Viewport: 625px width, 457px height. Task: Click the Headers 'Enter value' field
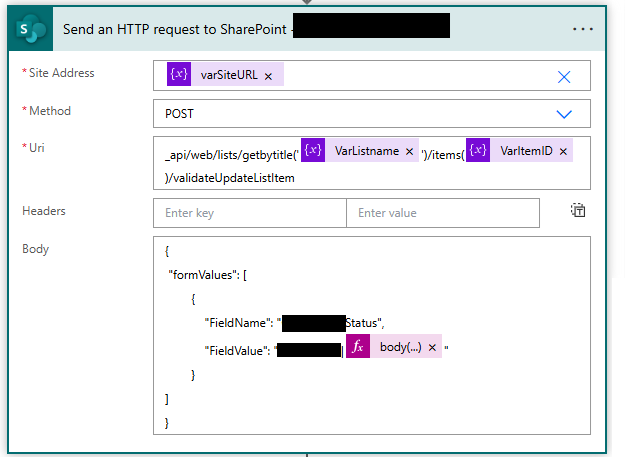[x=442, y=213]
